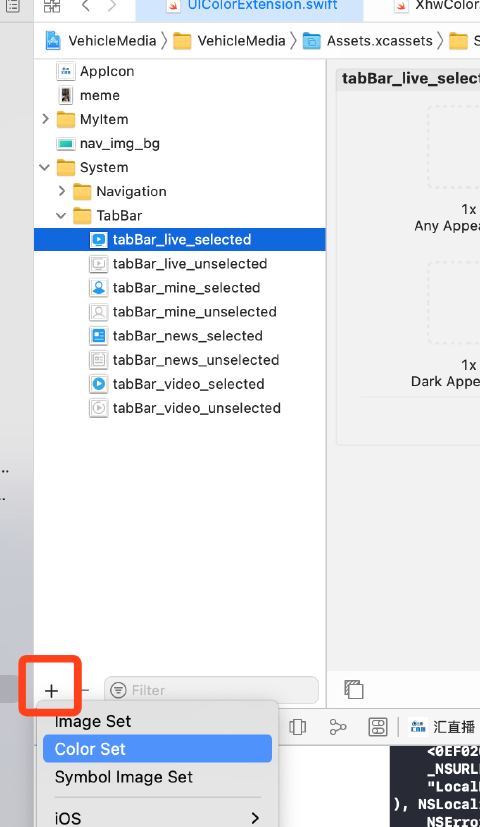Collapse the System folder
The width and height of the screenshot is (480, 827).
coord(45,168)
